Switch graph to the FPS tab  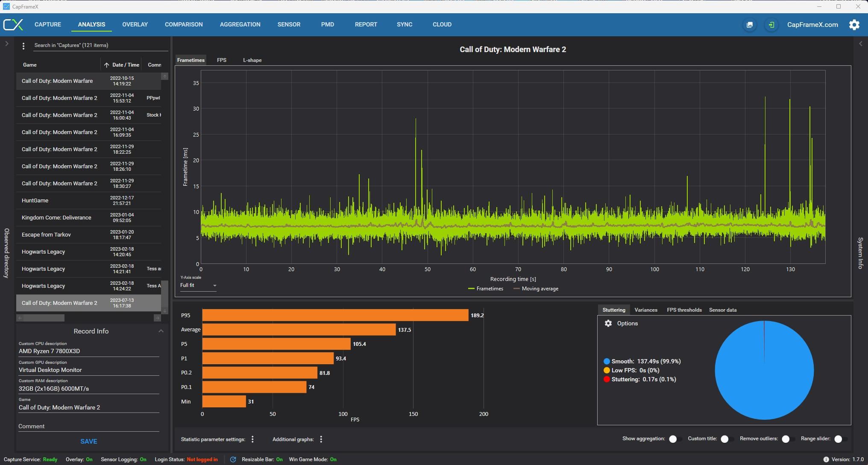coord(222,60)
